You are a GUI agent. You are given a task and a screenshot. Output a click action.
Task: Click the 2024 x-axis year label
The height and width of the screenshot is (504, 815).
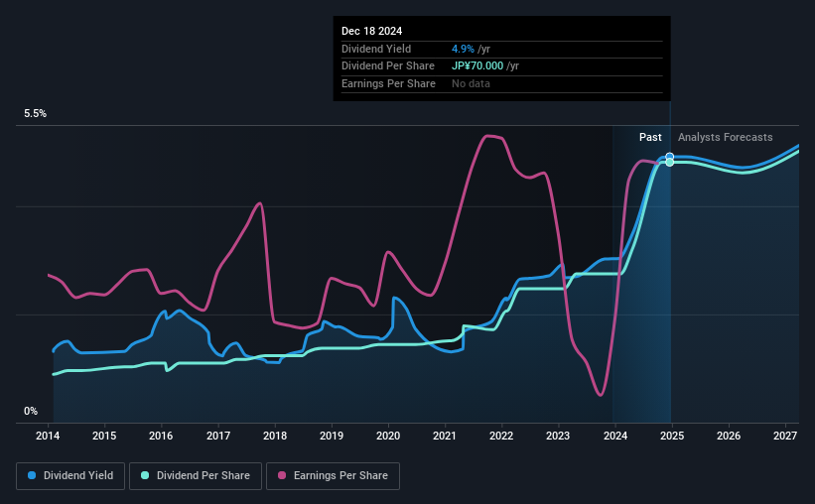(x=614, y=436)
